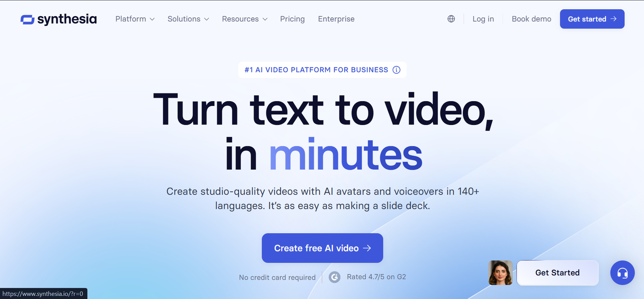Screen dimensions: 644x299
Task: Select the Book demo link
Action: point(531,19)
